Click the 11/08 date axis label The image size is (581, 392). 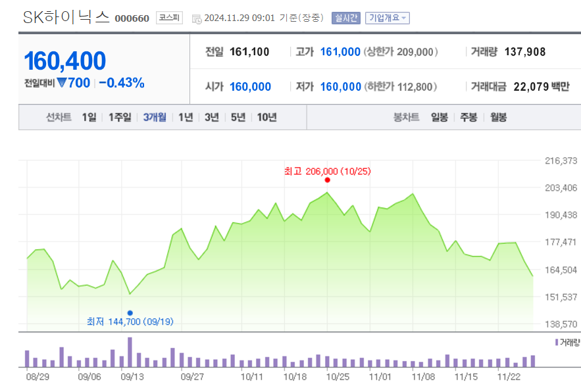point(423,377)
